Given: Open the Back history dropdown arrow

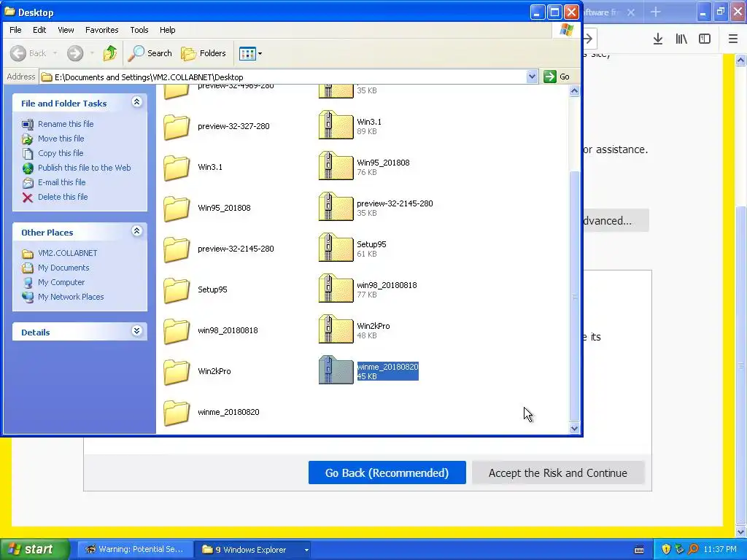Looking at the screenshot, I should (x=55, y=53).
